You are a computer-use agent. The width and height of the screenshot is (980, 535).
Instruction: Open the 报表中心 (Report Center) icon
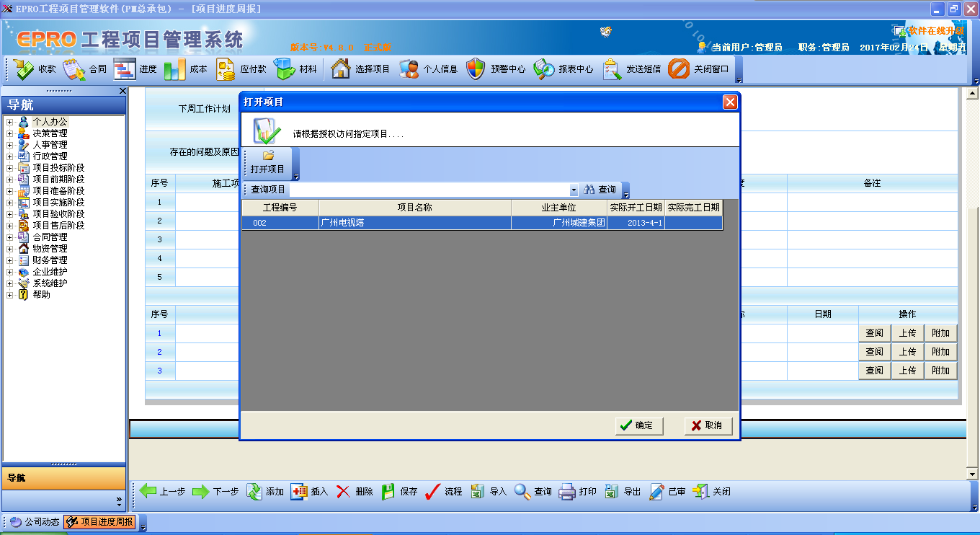point(558,69)
